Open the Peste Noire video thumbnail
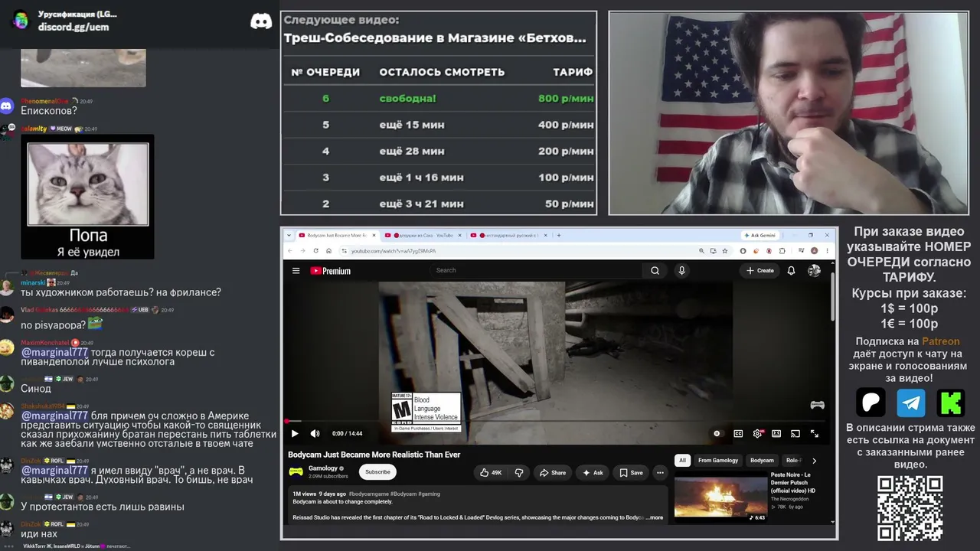Viewport: 980px width, 551px height. coord(720,497)
